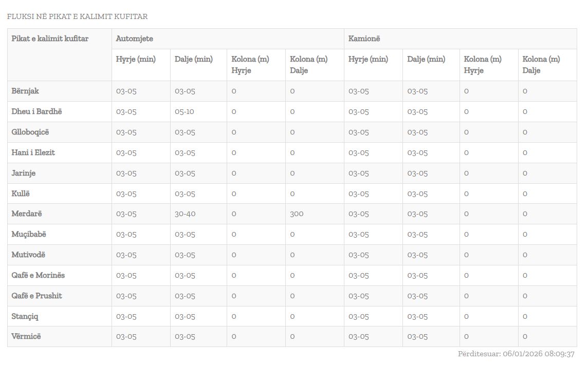Select Hani i Elezit in the table
Screen dimensions: 588x366
point(33,152)
